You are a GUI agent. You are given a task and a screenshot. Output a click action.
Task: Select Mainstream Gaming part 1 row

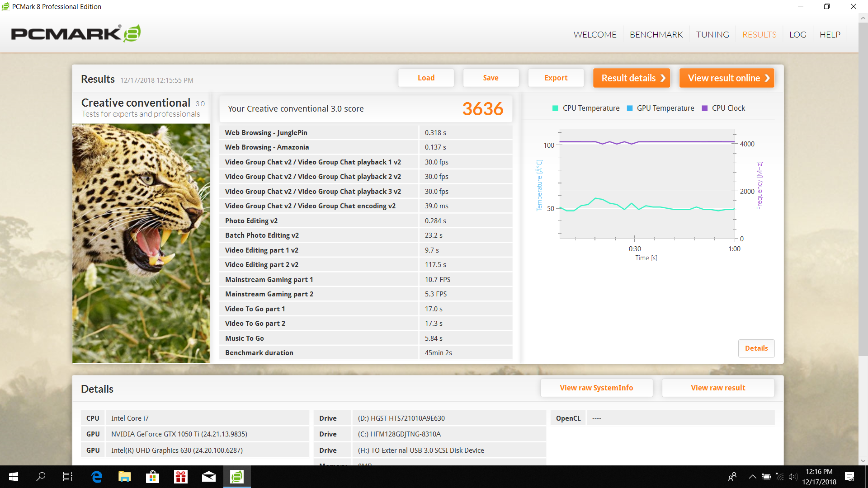(x=366, y=279)
